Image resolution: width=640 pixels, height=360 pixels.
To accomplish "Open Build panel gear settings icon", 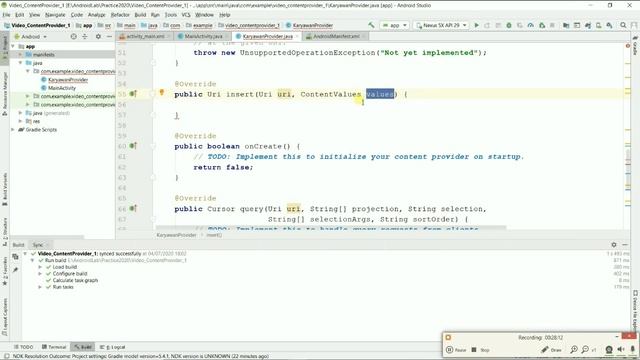I will click(614, 244).
